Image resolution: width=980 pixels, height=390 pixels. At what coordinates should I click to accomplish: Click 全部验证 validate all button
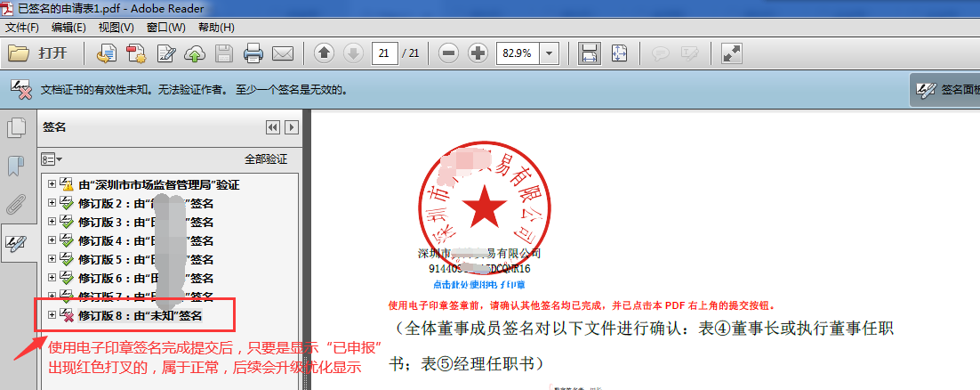point(266,159)
